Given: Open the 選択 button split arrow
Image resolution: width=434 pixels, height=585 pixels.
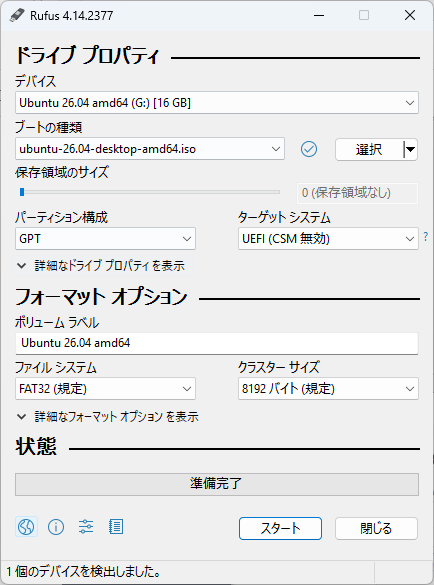Looking at the screenshot, I should (410, 150).
